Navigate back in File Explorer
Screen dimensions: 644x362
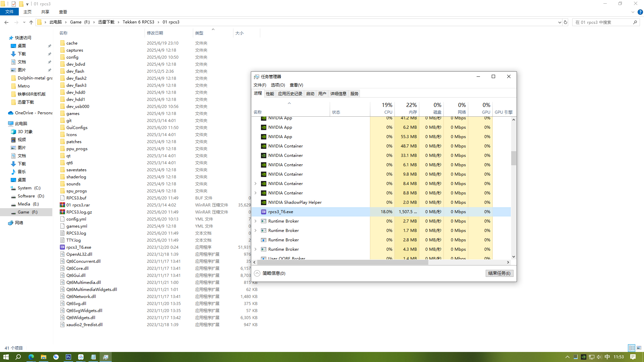point(6,22)
